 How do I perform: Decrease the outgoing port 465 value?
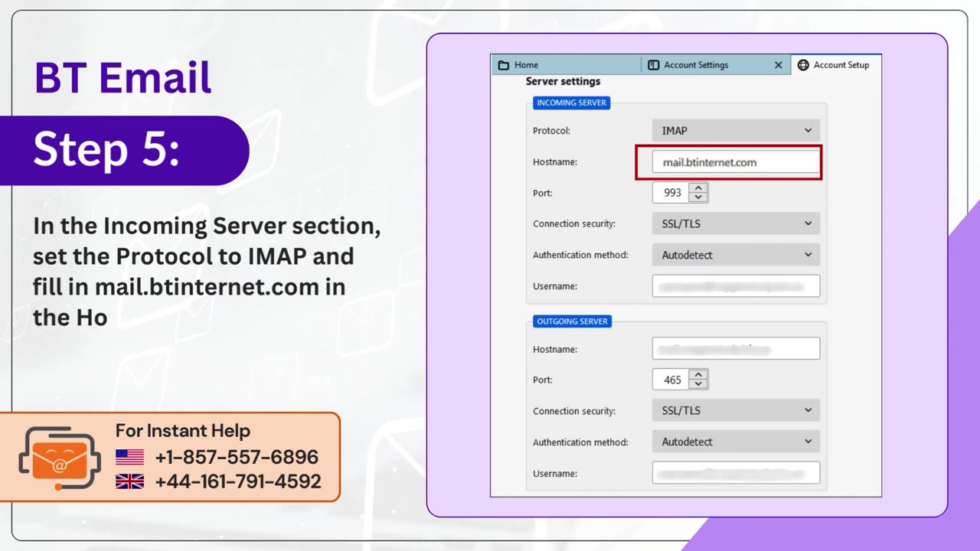[x=697, y=384]
